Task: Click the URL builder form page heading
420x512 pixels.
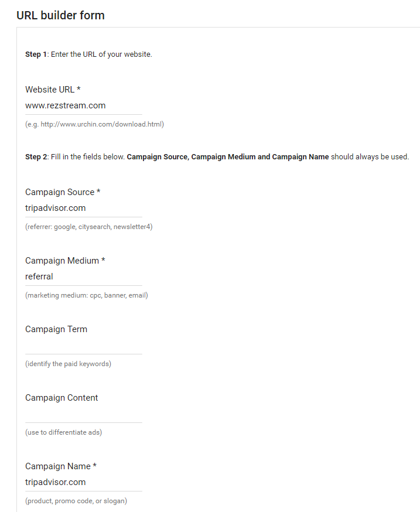Action: click(60, 15)
